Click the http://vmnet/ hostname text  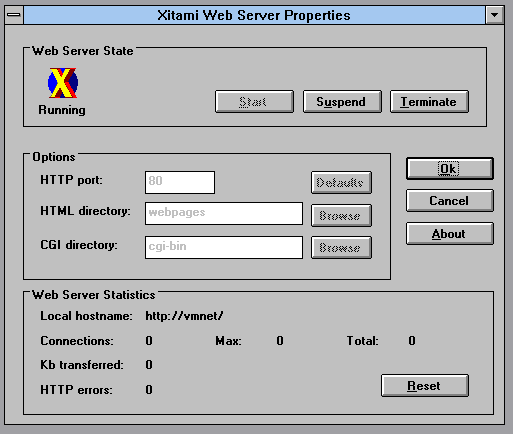pos(184,316)
